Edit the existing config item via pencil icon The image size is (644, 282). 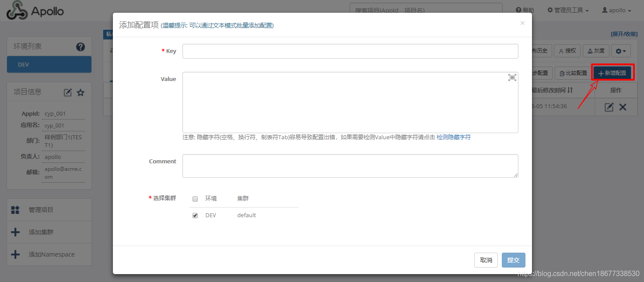click(609, 107)
